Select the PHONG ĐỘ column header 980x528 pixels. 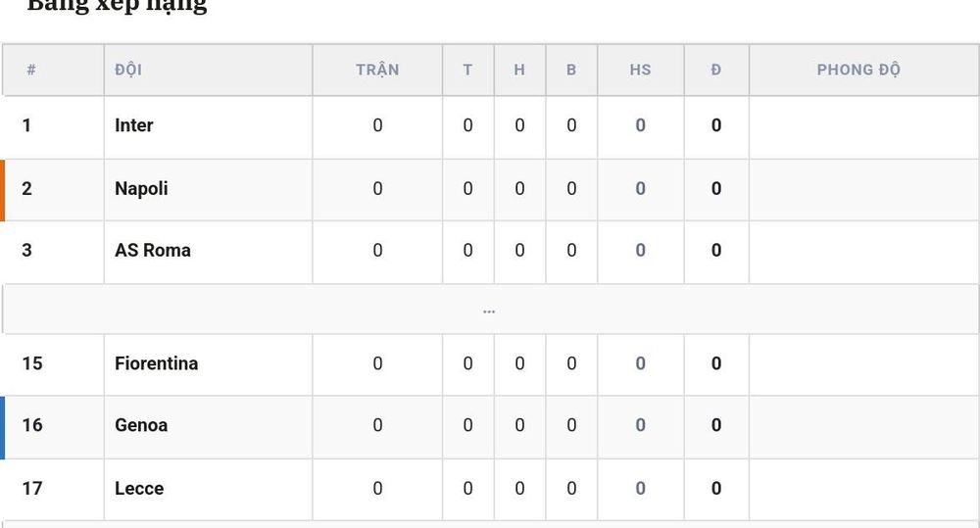(x=858, y=70)
